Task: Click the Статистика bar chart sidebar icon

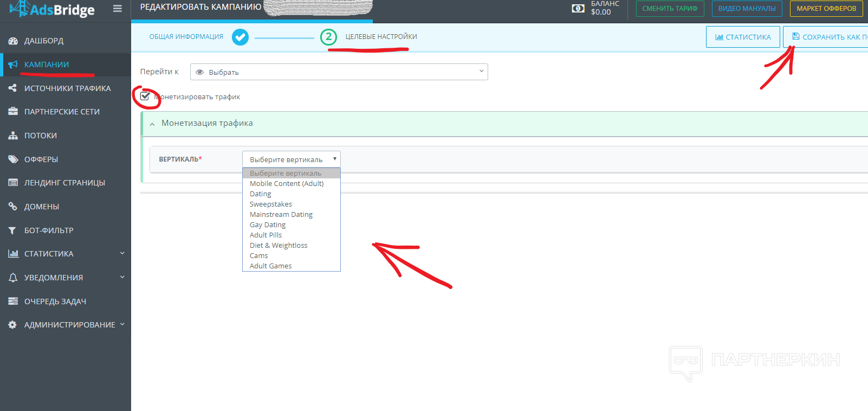Action: click(13, 254)
